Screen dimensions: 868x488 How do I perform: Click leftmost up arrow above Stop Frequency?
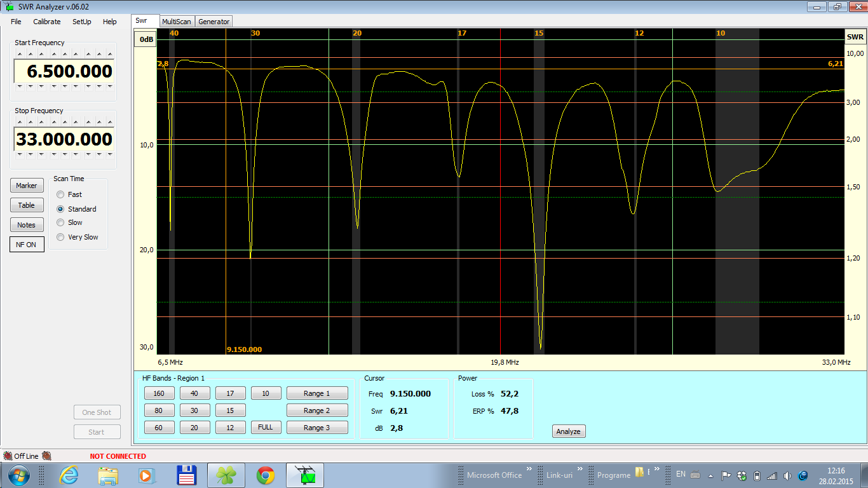(x=19, y=122)
